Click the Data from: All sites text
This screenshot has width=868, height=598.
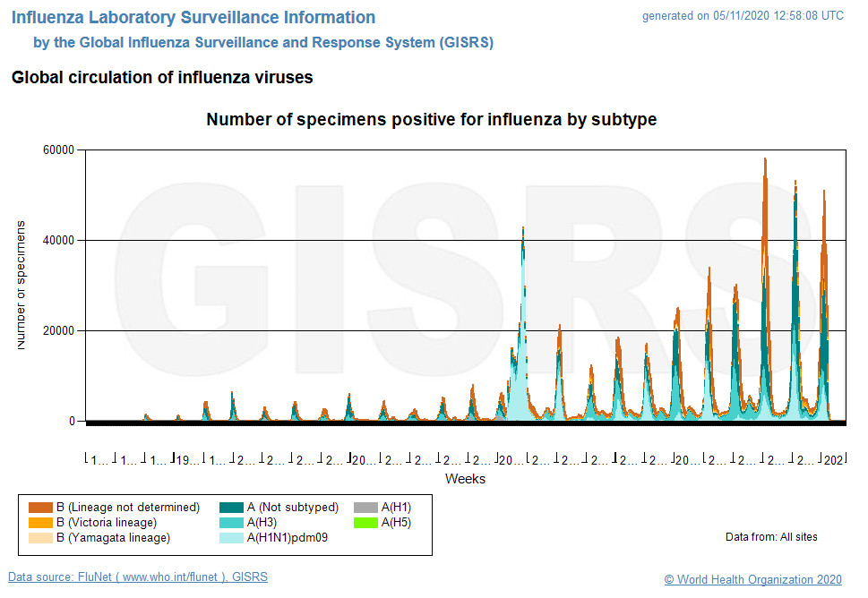[771, 537]
